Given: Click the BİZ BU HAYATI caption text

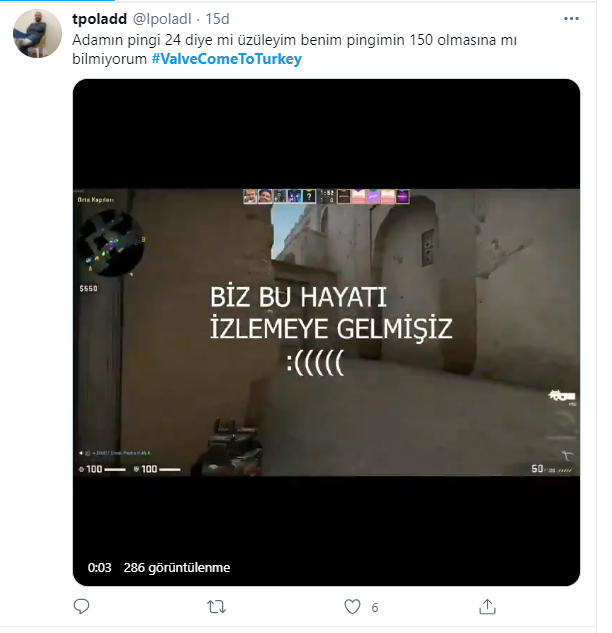Looking at the screenshot, I should point(298,297).
